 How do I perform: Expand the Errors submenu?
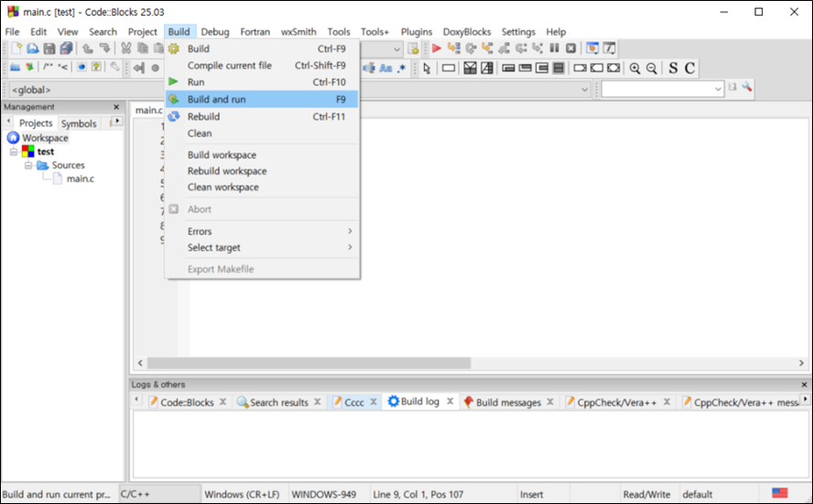(263, 231)
